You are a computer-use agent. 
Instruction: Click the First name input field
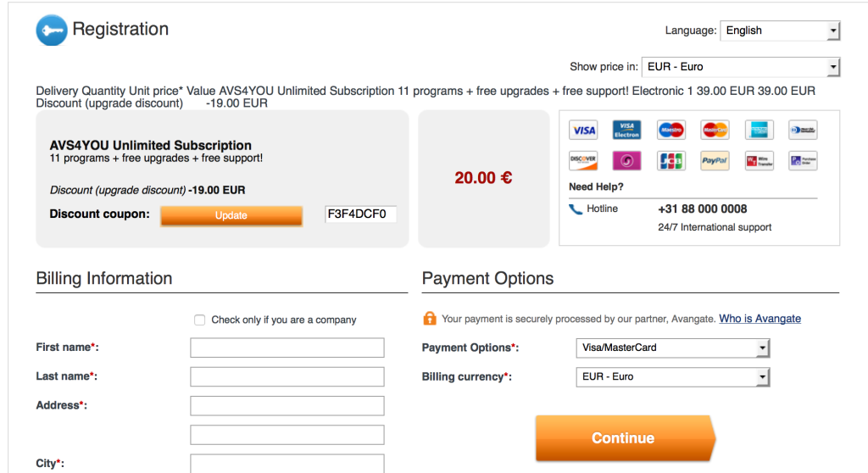tap(287, 348)
